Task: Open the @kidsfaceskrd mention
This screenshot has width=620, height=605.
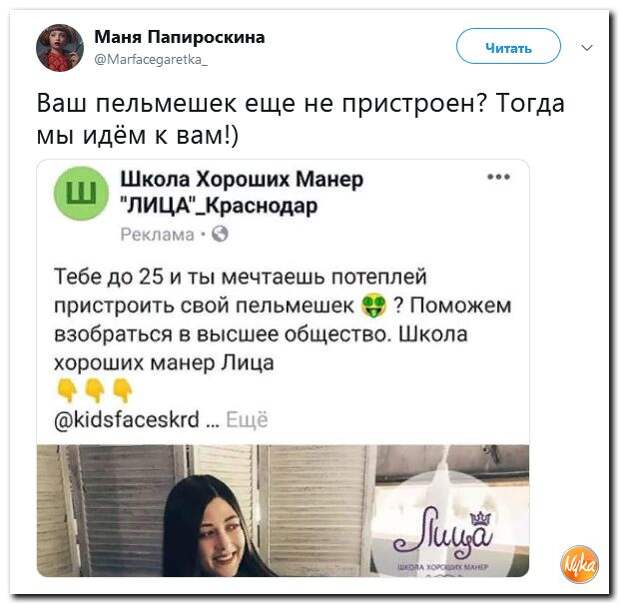Action: 127,419
